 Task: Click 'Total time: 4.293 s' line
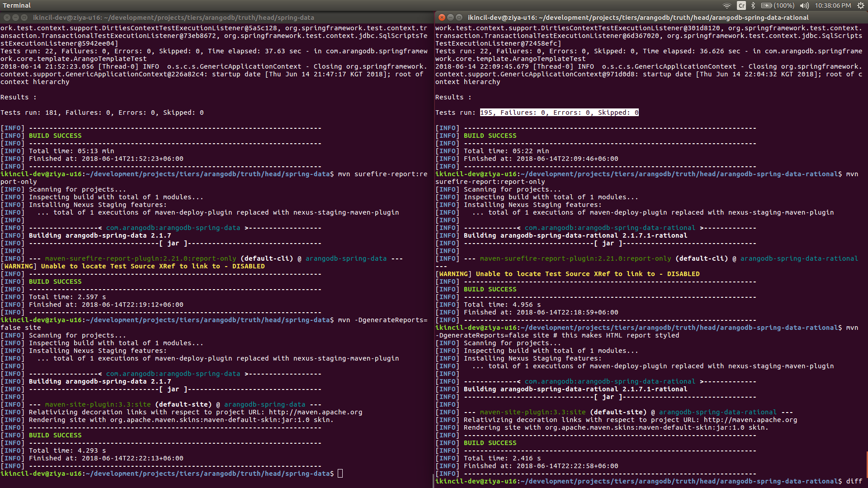(x=67, y=450)
